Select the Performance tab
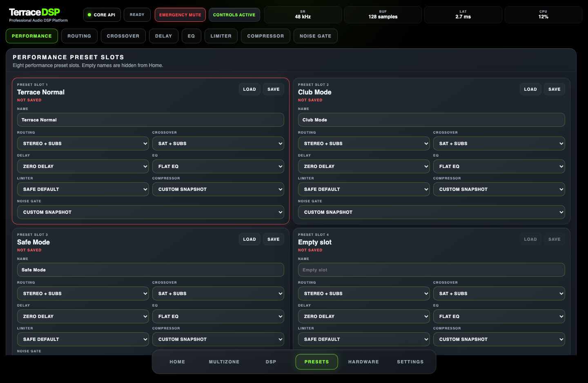588x383 pixels. point(32,36)
